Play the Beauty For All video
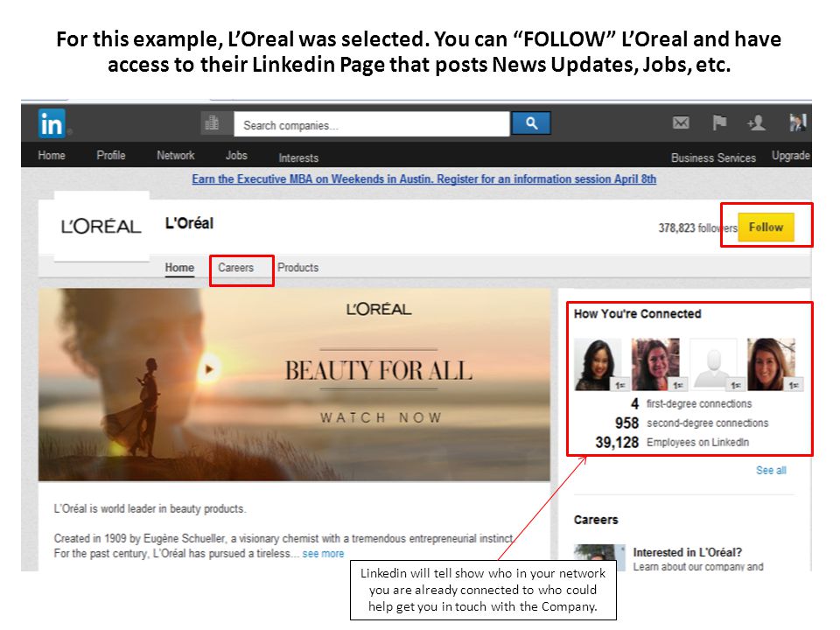 [x=209, y=368]
